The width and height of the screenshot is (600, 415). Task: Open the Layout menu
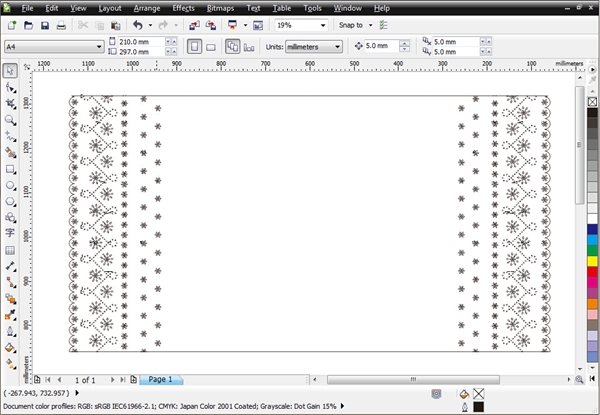110,8
